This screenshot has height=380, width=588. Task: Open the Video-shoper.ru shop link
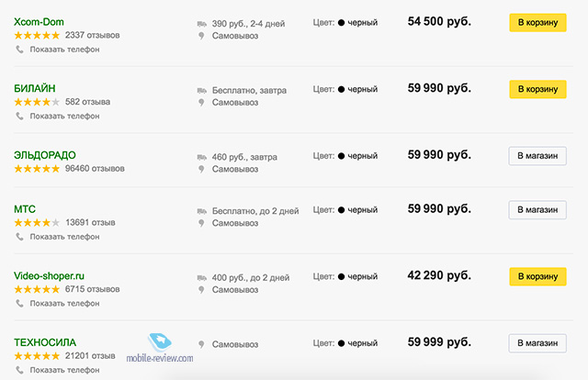click(x=49, y=275)
